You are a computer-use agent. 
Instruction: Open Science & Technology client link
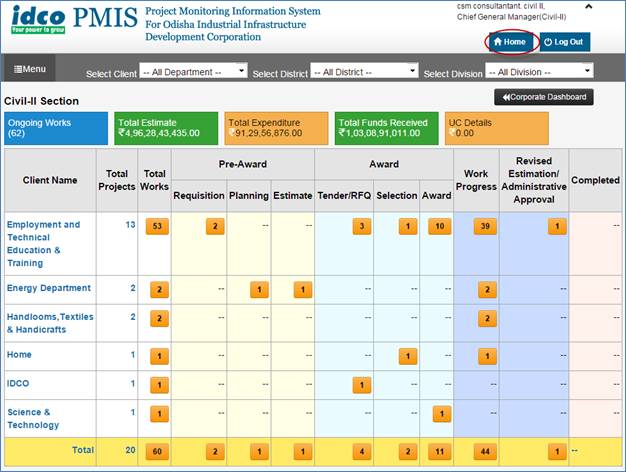pos(33,418)
